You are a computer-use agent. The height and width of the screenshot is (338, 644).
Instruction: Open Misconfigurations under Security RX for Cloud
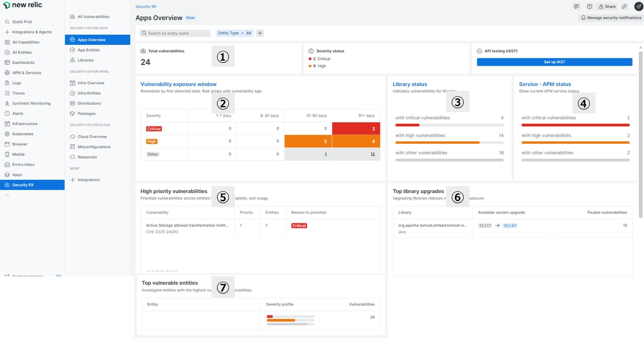click(94, 147)
